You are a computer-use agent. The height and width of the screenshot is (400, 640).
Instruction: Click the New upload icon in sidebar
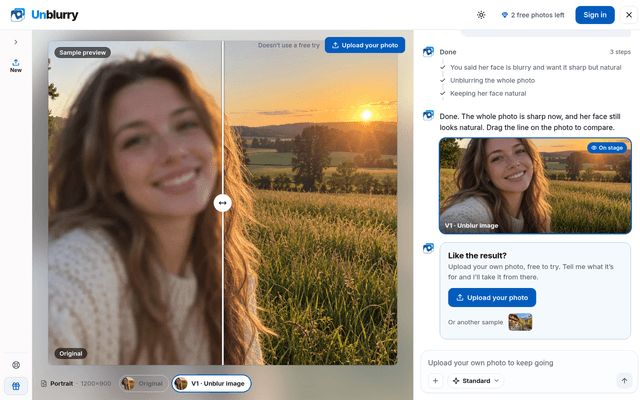pos(16,65)
